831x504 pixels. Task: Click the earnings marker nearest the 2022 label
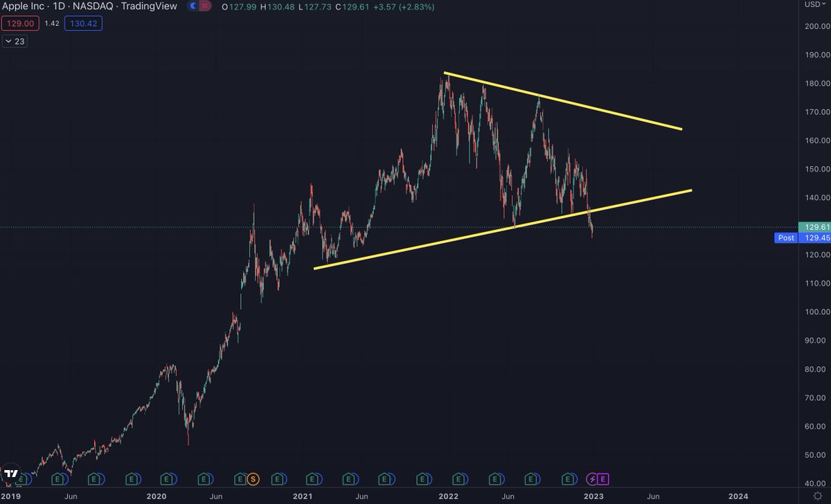458,478
